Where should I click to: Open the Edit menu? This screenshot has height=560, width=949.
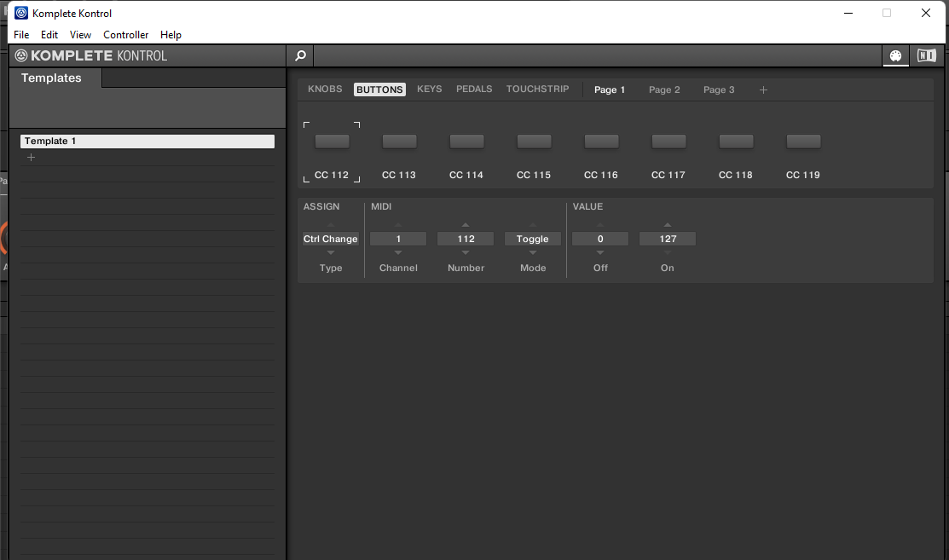49,34
